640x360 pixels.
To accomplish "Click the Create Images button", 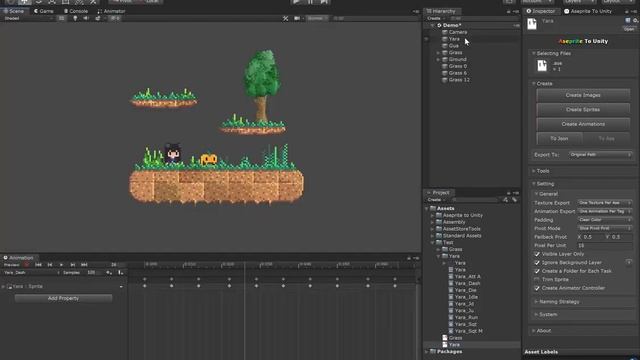I will (x=583, y=95).
